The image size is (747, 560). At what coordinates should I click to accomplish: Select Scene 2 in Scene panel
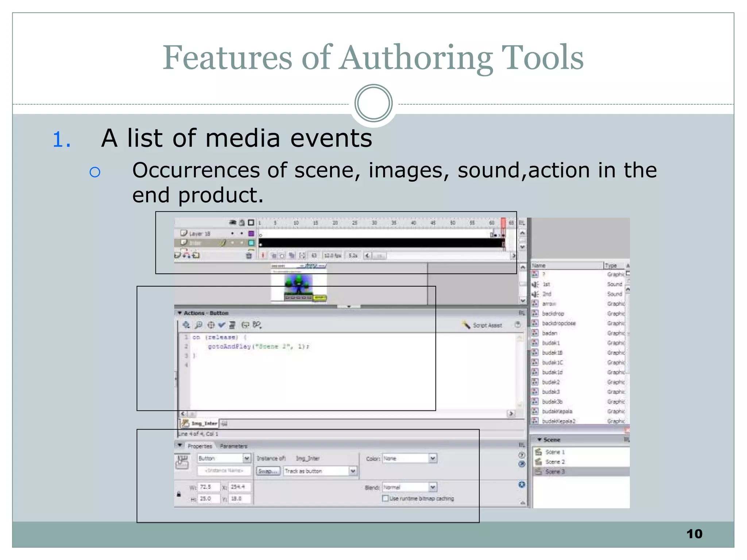(581, 462)
